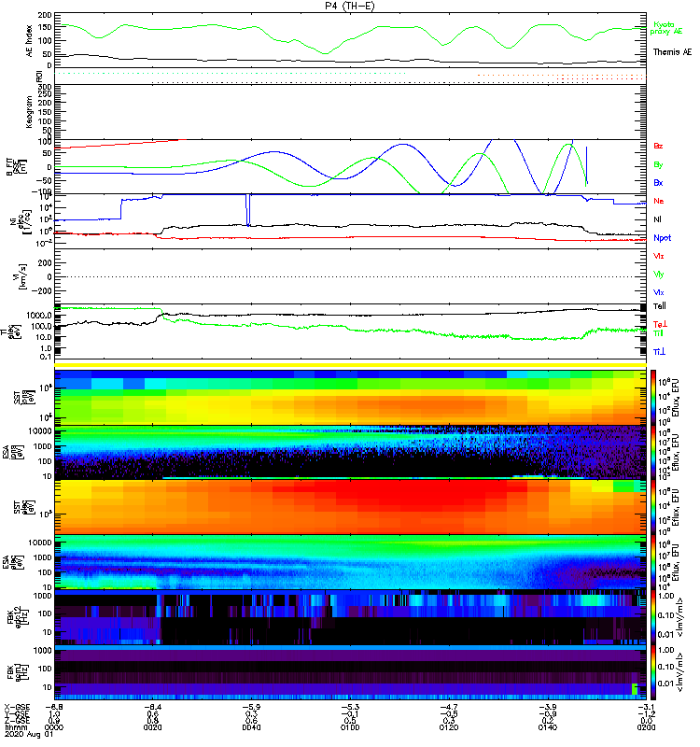Click the "0020" time tick label
Image resolution: width=700 pixels, height=747 pixels.
tap(152, 727)
